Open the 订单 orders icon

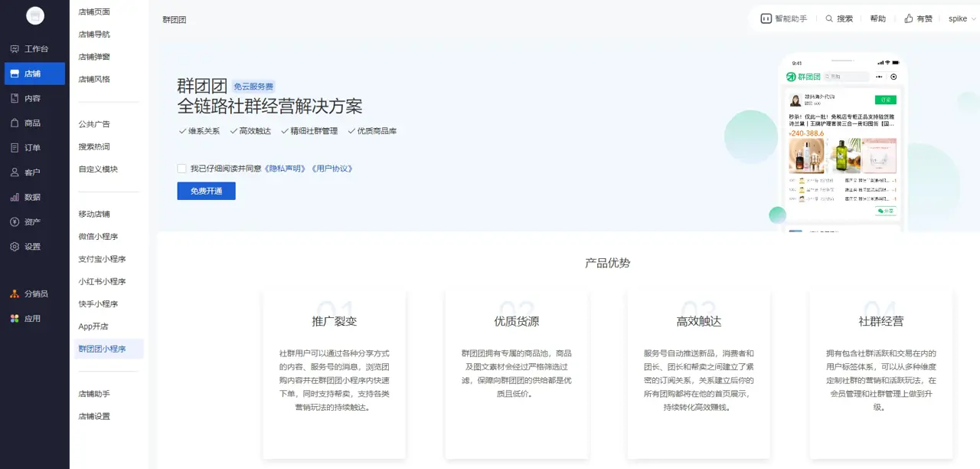pyautogui.click(x=15, y=148)
